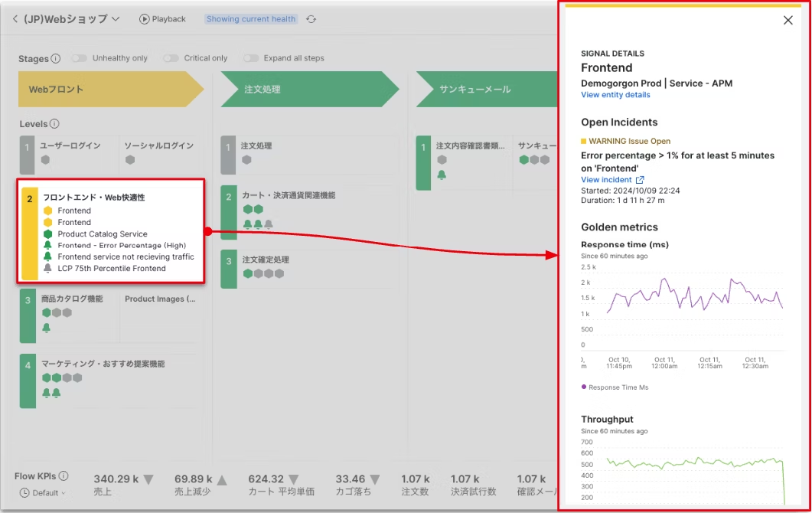Open the Default time range dropdown

pos(43,493)
